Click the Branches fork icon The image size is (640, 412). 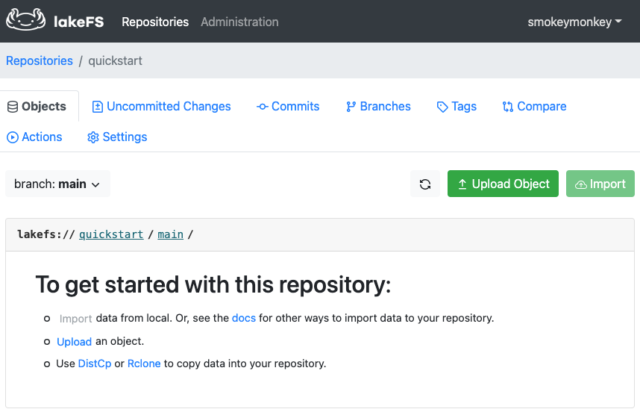pos(351,107)
